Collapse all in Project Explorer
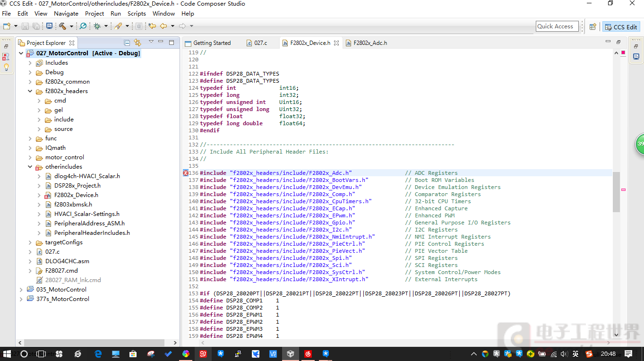 127,43
